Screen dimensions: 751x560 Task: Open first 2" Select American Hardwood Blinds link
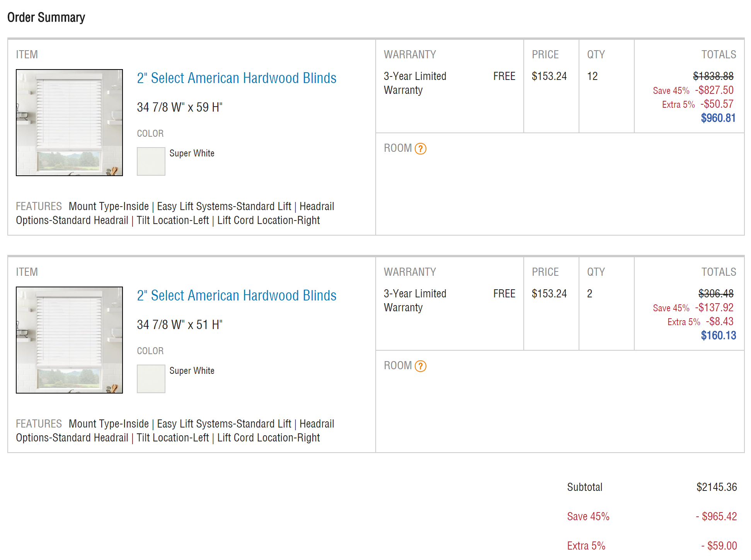click(x=237, y=78)
